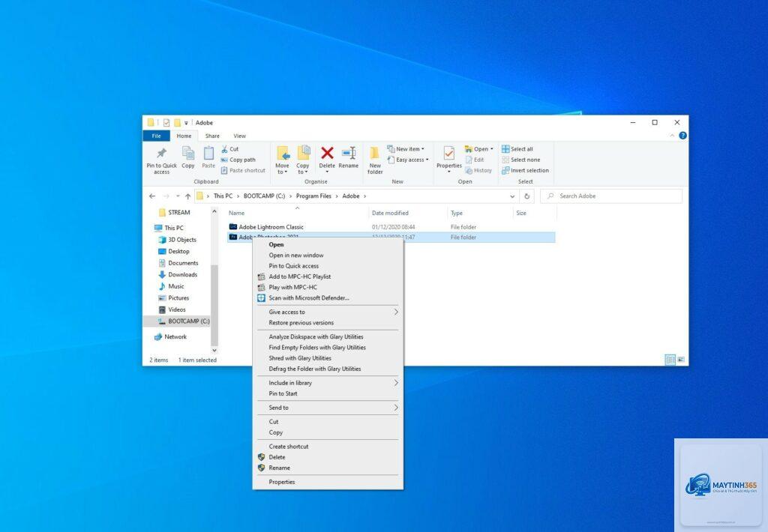Viewport: 768px width, 532px height.
Task: Click the Properties ribbon icon
Action: pyautogui.click(x=449, y=159)
